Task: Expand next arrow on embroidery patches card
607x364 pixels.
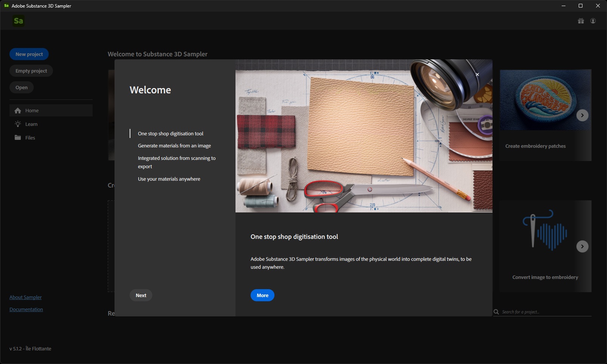Action: 582,115
